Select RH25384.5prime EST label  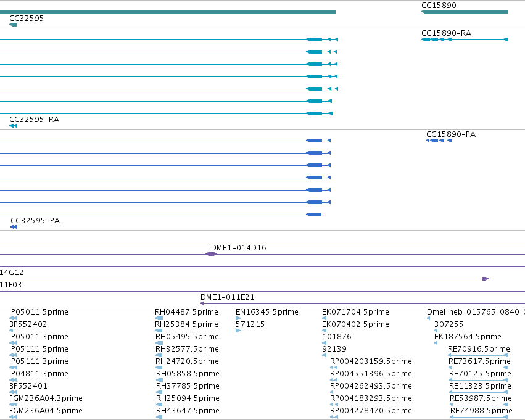pyautogui.click(x=186, y=324)
